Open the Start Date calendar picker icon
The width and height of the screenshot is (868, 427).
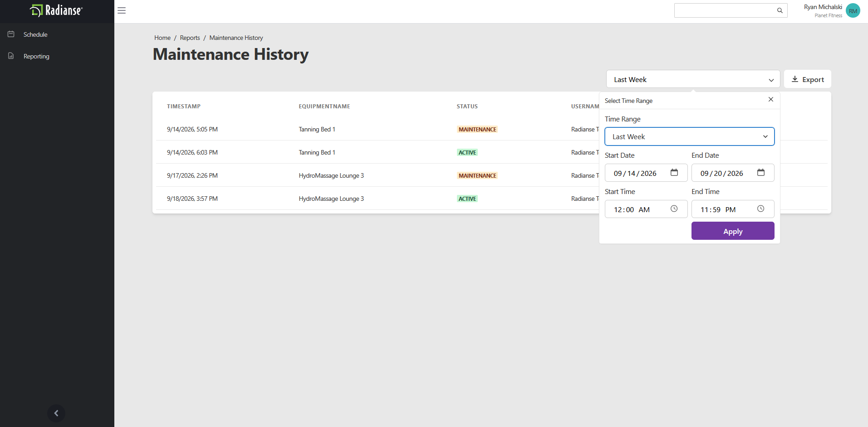(674, 173)
